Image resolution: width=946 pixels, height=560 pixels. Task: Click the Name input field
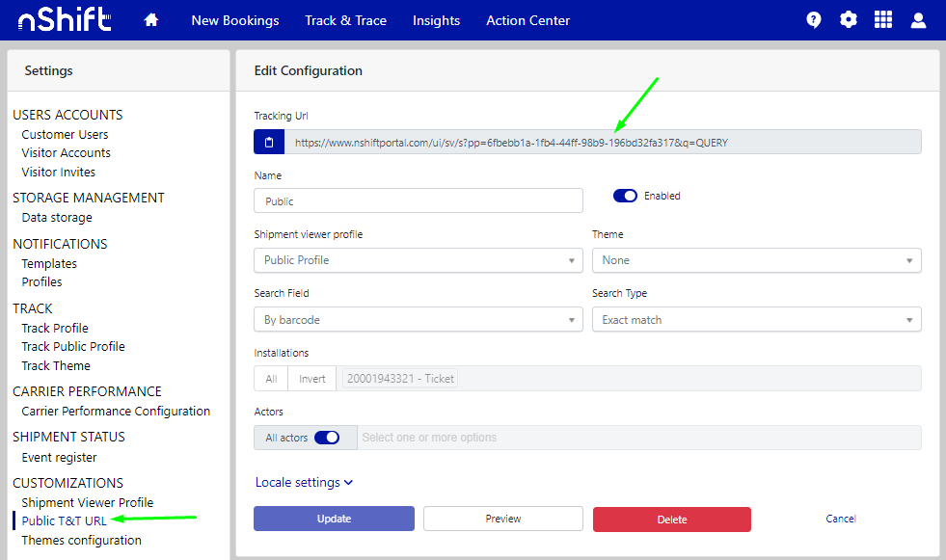coord(418,201)
